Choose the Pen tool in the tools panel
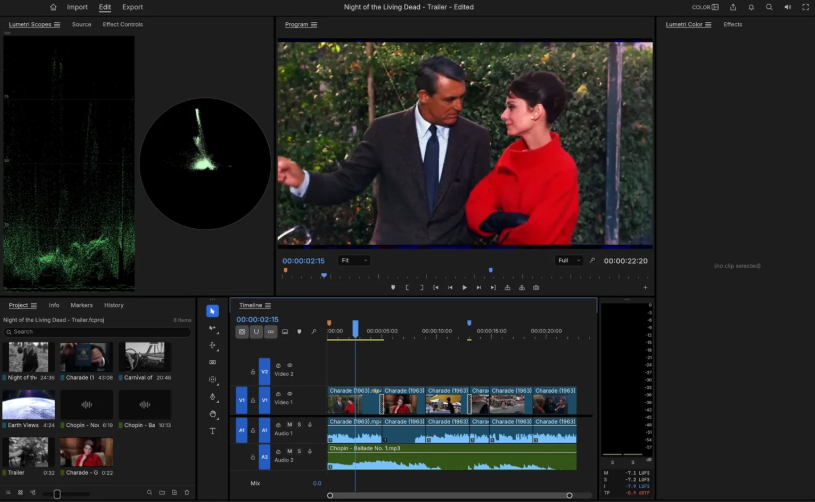This screenshot has width=815, height=502. [x=213, y=397]
